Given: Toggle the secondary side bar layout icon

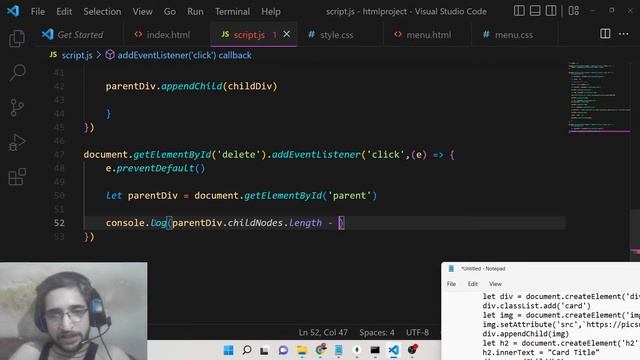Looking at the screenshot, I should (551, 11).
